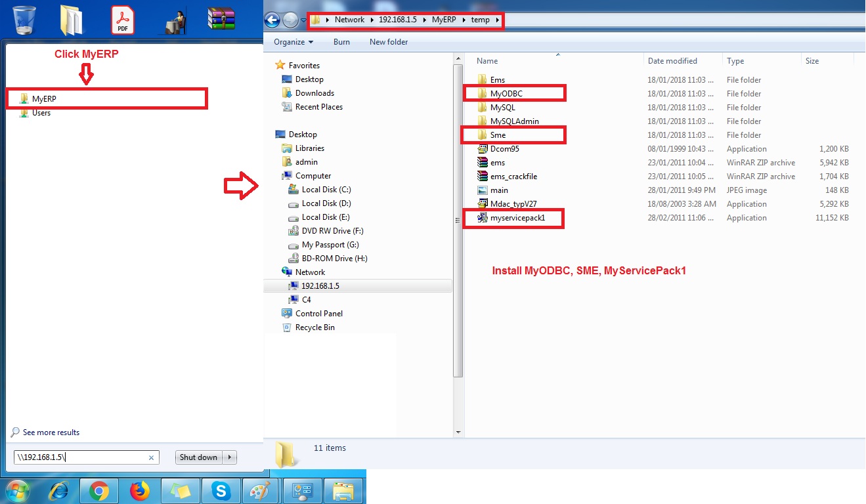Open Paint from the taskbar

click(x=261, y=491)
